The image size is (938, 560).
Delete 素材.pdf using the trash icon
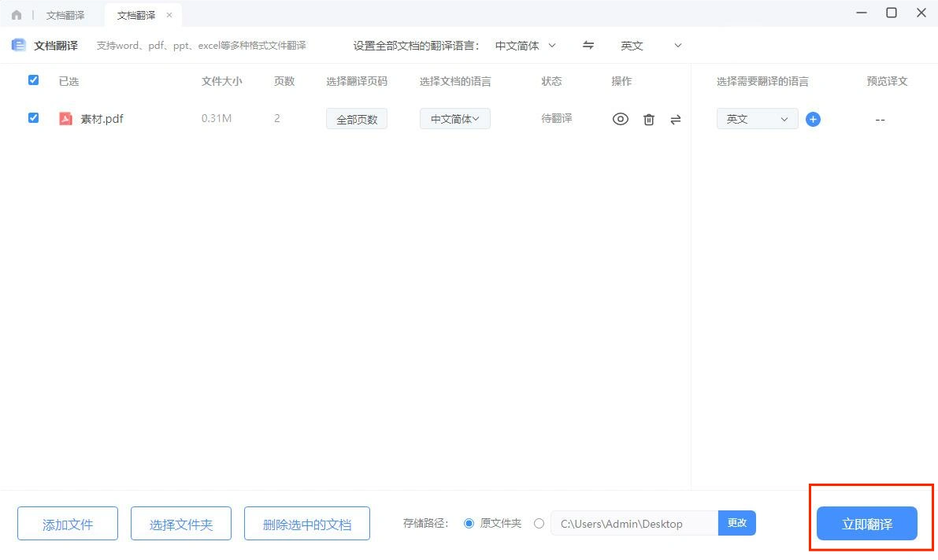pyautogui.click(x=648, y=118)
